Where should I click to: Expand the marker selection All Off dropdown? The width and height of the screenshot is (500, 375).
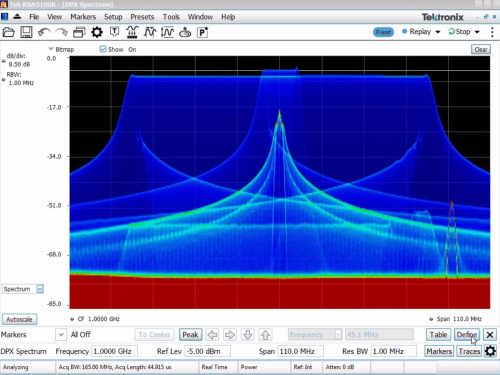click(61, 334)
